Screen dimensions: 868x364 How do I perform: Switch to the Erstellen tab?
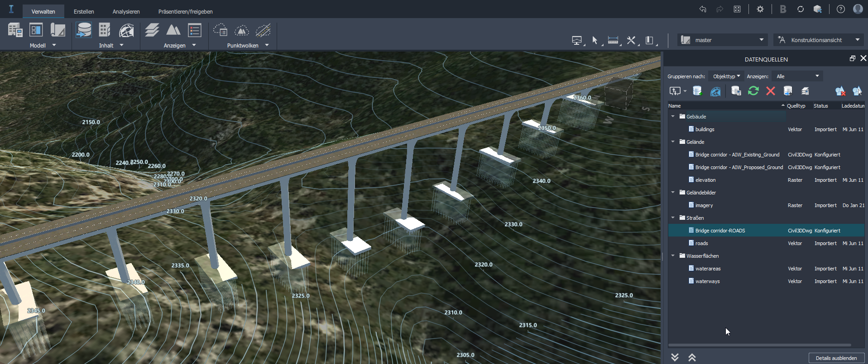tap(84, 11)
